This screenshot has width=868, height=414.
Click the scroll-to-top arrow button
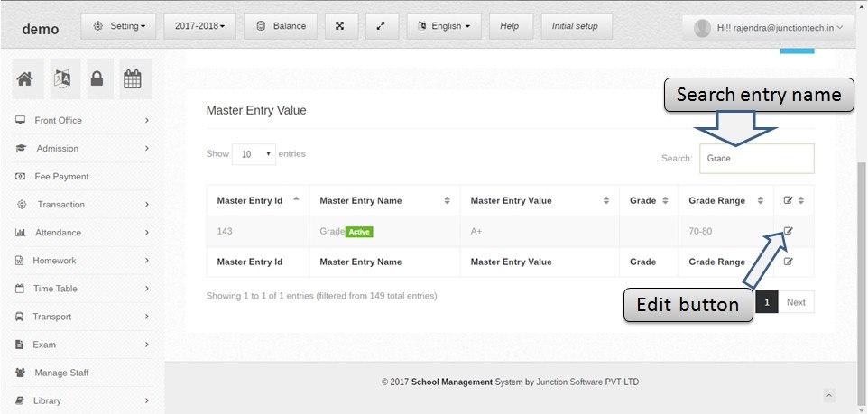point(828,395)
